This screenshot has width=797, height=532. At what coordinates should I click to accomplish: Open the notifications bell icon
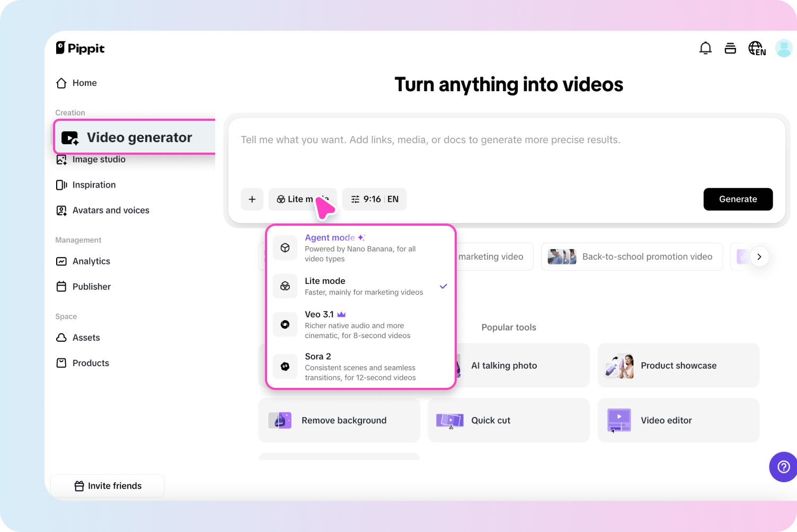pyautogui.click(x=705, y=48)
